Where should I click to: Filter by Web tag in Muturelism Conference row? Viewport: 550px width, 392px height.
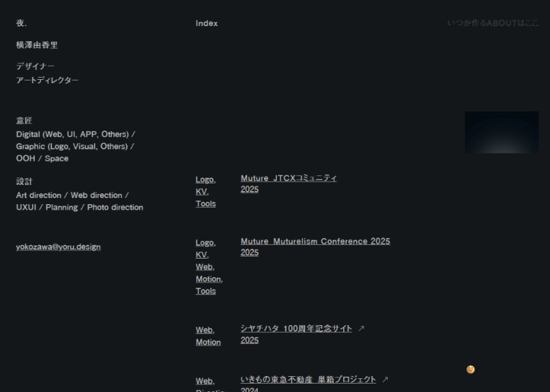tap(204, 267)
